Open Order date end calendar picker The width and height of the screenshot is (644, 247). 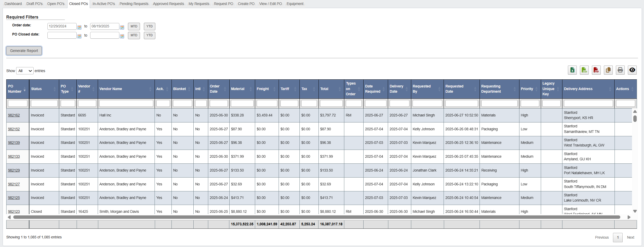coord(122,27)
